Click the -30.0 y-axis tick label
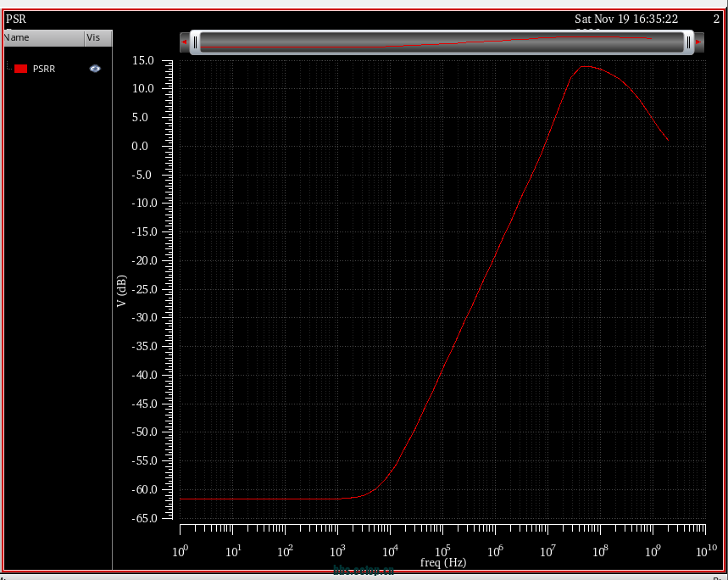Image resolution: width=728 pixels, height=580 pixels. pos(145,318)
